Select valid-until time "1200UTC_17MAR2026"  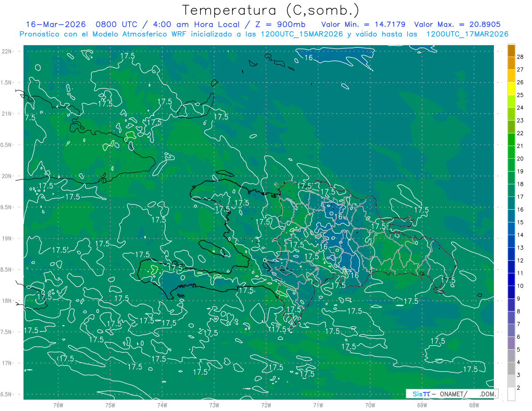pos(467,34)
